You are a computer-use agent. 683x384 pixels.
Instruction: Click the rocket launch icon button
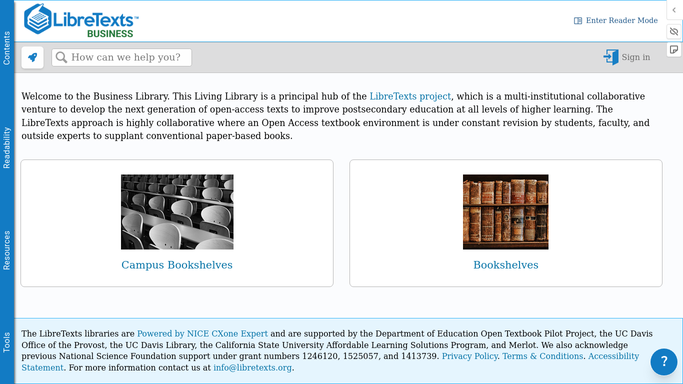pos(33,57)
